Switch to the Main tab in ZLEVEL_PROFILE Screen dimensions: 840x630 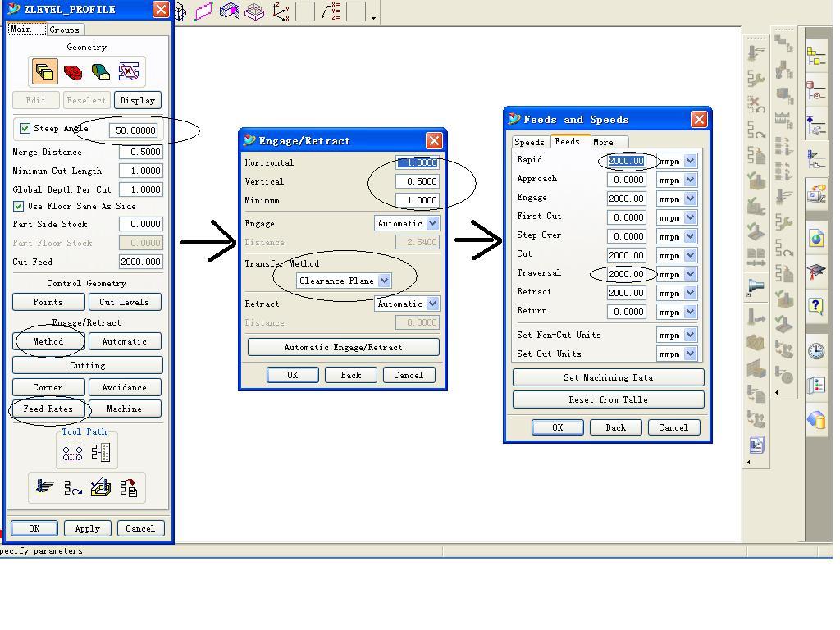coord(27,30)
